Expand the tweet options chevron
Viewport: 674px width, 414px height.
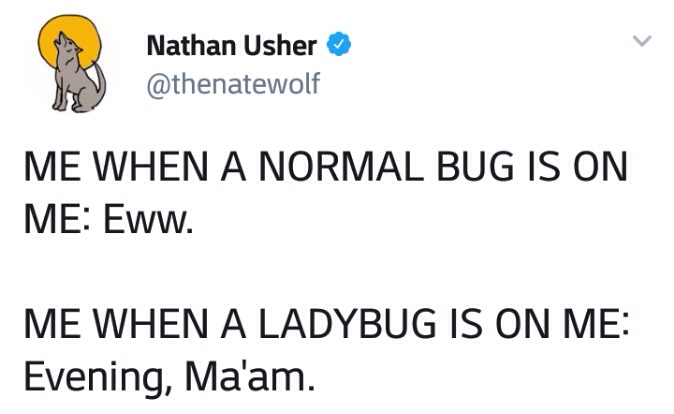[x=642, y=41]
